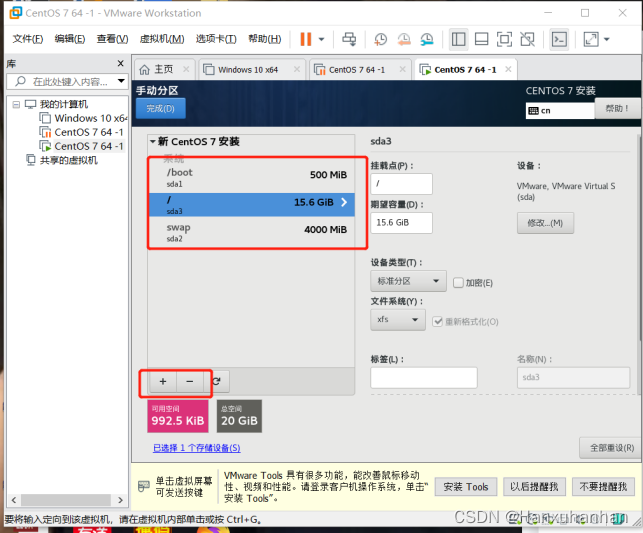Click the 以后提醒我 remind later button
The width and height of the screenshot is (643, 533).
click(534, 487)
